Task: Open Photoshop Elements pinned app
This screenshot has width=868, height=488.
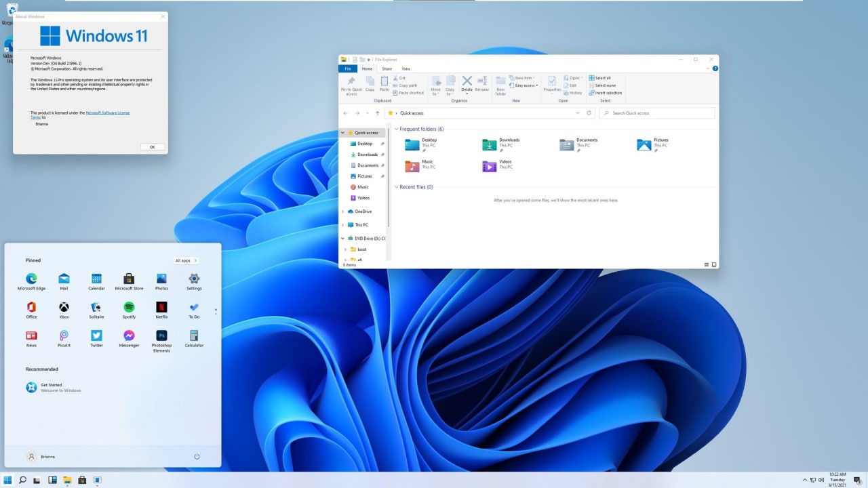Action: tap(161, 341)
